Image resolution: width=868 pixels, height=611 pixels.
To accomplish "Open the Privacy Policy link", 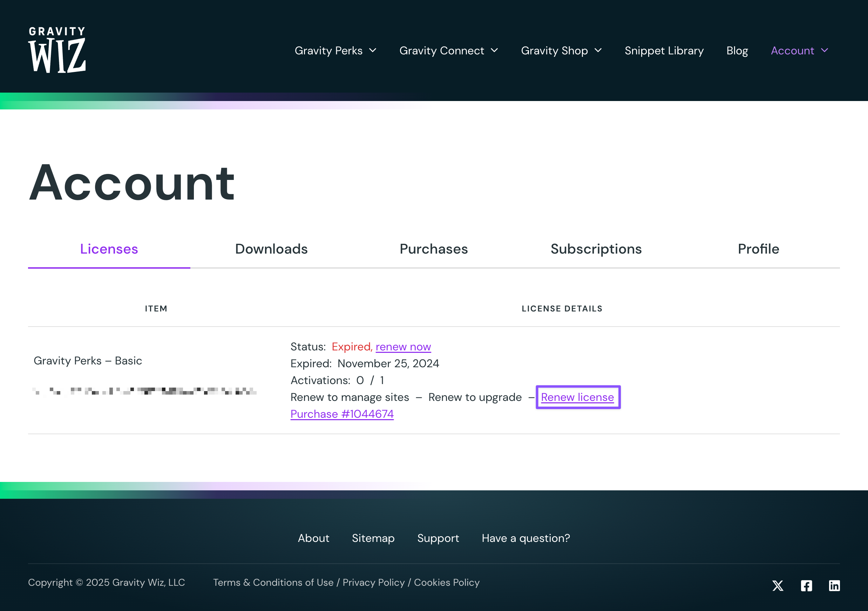I will click(373, 582).
